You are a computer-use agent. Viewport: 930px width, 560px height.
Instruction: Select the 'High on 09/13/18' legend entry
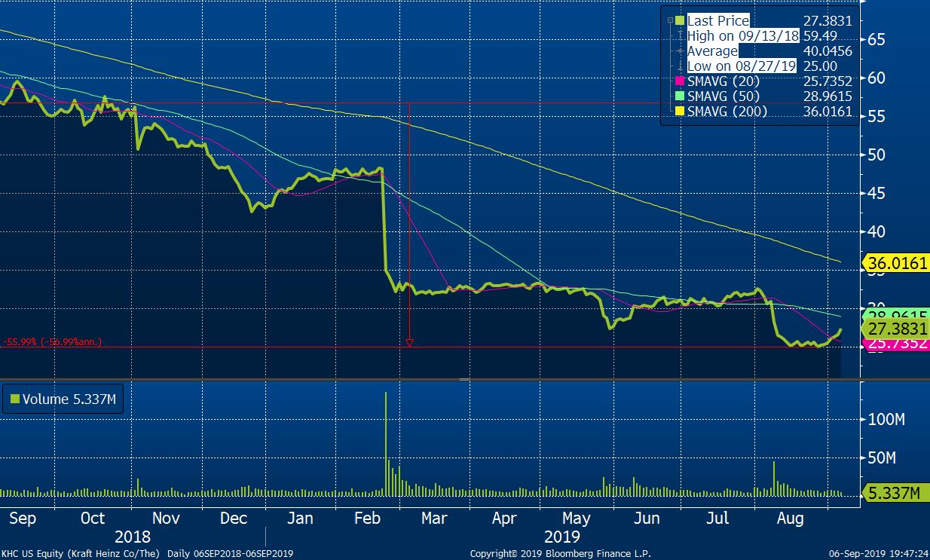point(742,36)
